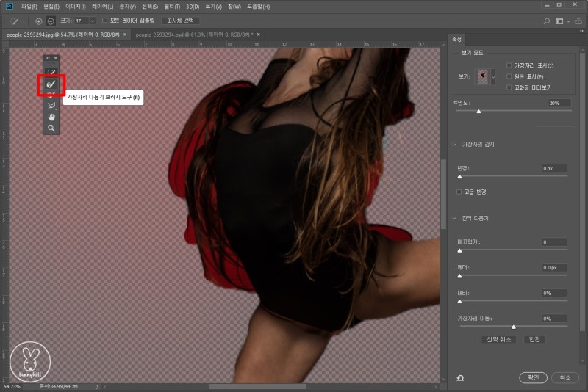
Task: Collapse the 가장자리 감지 section
Action: pyautogui.click(x=455, y=144)
